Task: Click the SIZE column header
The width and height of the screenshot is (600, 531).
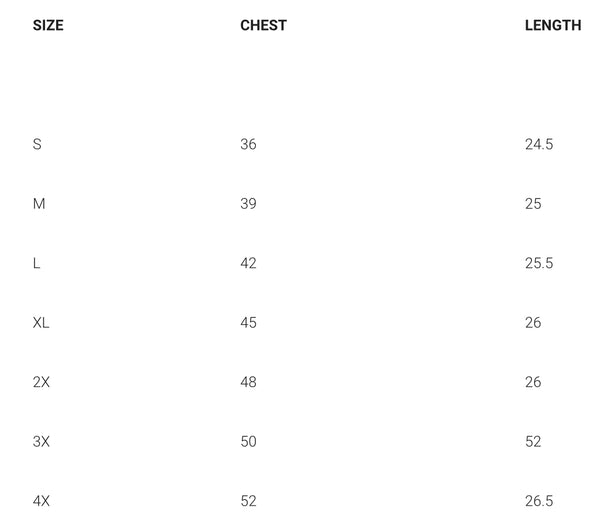Action: click(x=48, y=25)
